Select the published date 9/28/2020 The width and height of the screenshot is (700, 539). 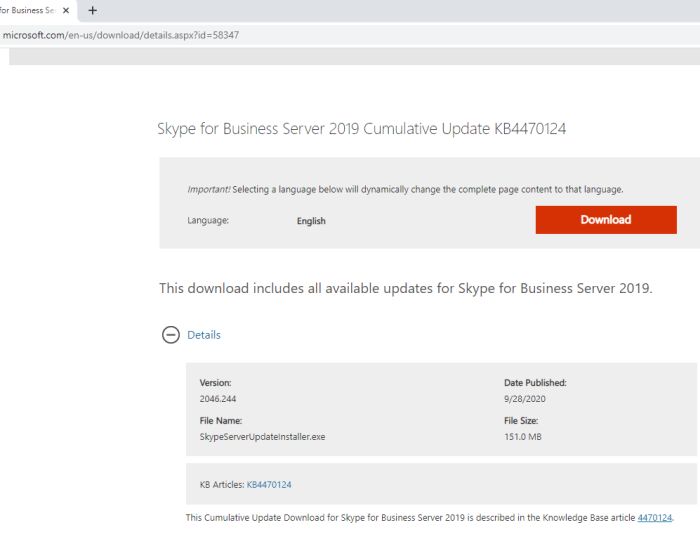525,399
